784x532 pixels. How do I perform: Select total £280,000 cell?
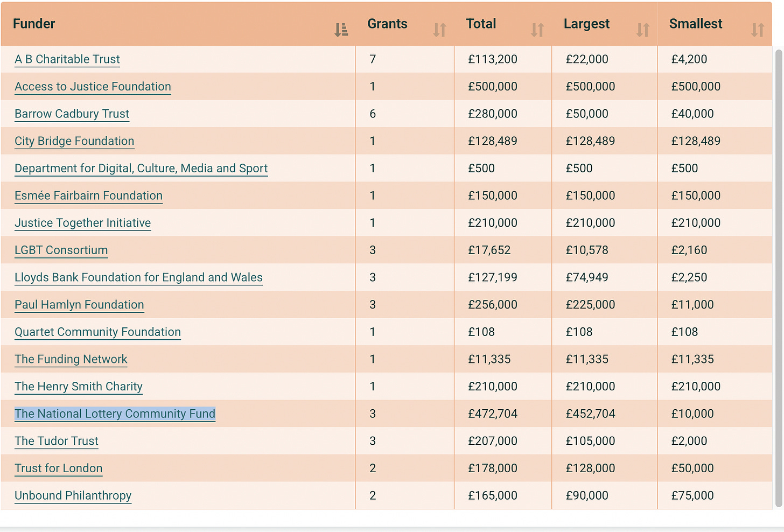493,114
